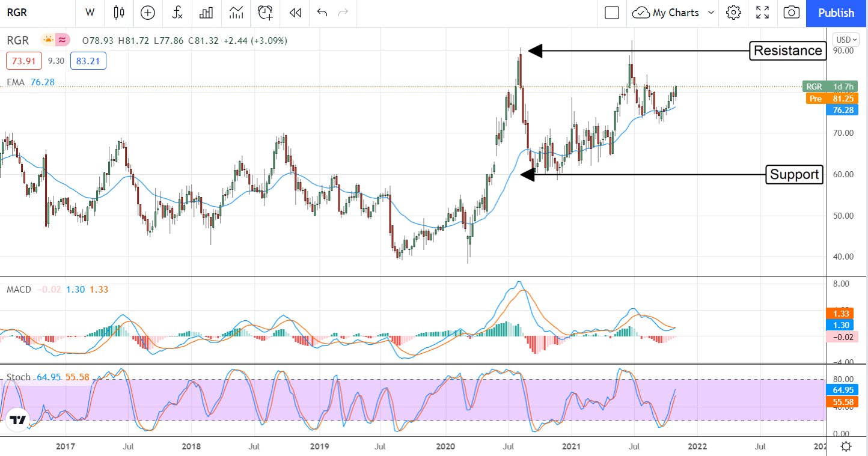This screenshot has height=456, width=868.
Task: Click the blue Publish button
Action: pos(836,13)
